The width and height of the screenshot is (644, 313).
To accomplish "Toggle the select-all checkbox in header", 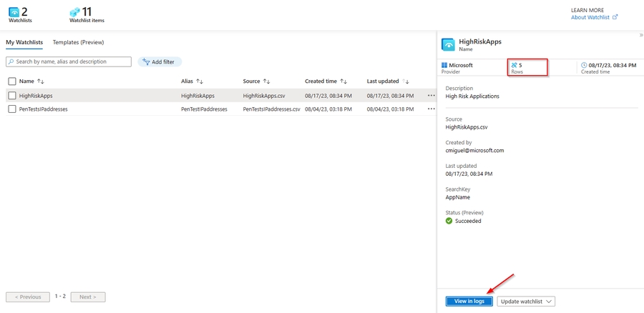I will coord(12,81).
